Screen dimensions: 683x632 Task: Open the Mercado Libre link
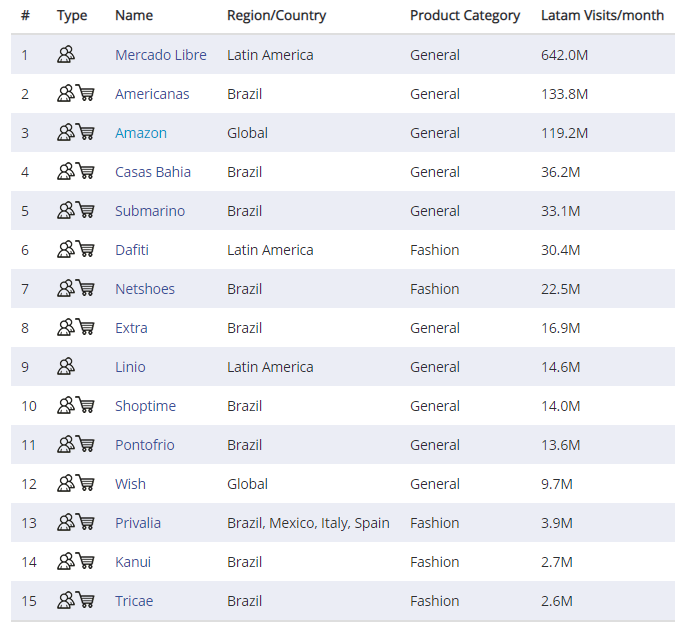tap(161, 55)
